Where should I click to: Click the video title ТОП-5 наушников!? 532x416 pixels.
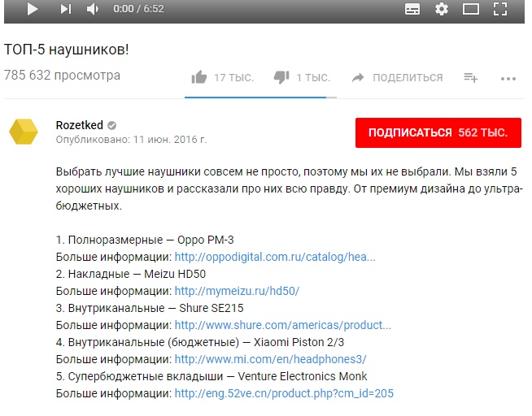coord(67,50)
